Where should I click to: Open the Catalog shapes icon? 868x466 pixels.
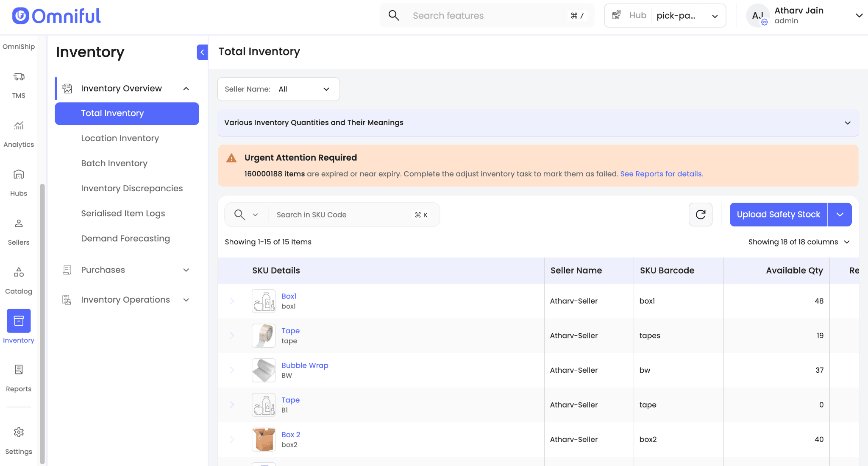coord(19,272)
